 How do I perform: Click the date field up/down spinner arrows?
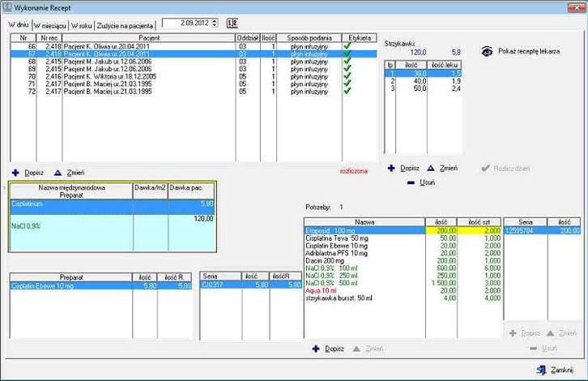click(215, 24)
